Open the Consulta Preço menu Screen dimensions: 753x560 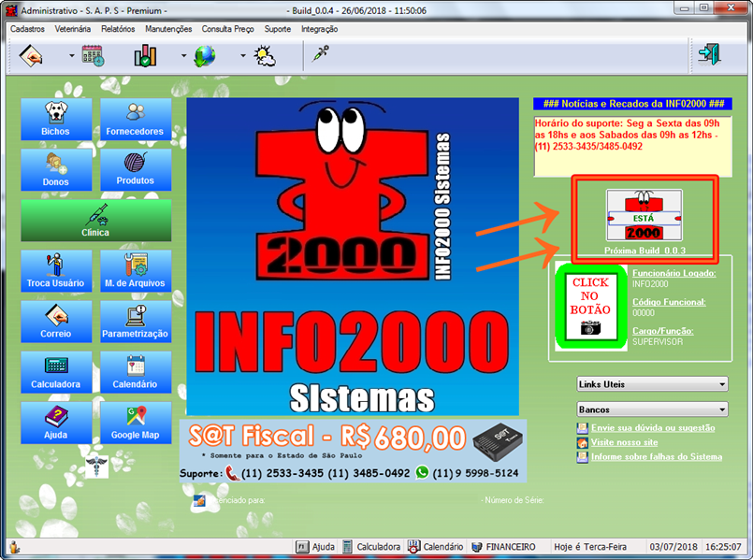227,29
